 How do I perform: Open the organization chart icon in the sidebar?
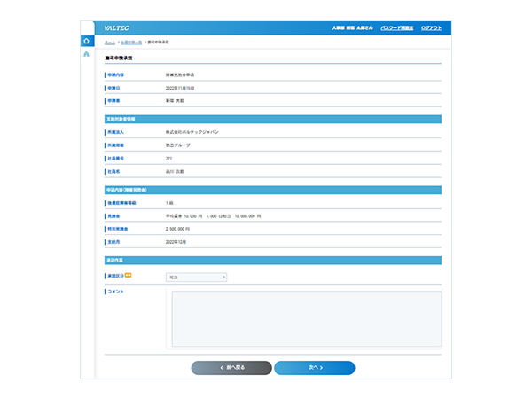click(x=86, y=55)
